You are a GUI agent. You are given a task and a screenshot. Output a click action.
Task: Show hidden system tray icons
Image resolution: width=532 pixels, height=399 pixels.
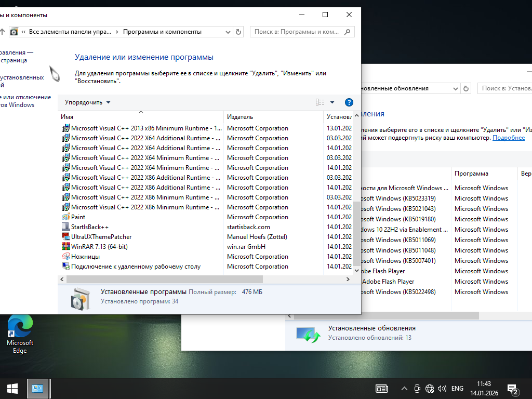tap(404, 389)
